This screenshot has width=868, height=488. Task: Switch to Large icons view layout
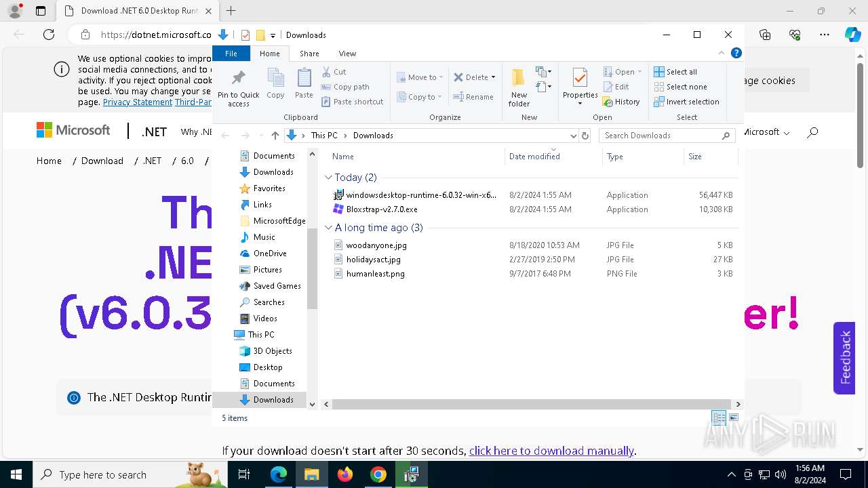point(734,418)
